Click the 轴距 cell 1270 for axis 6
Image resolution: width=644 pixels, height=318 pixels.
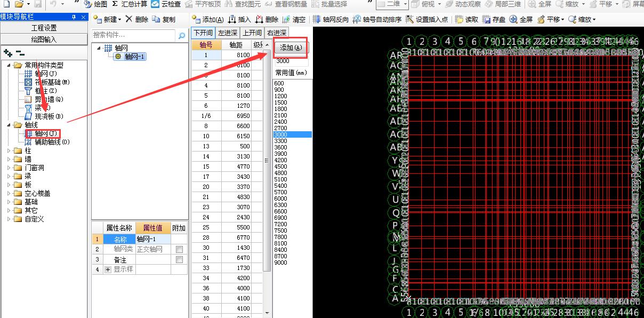point(236,106)
